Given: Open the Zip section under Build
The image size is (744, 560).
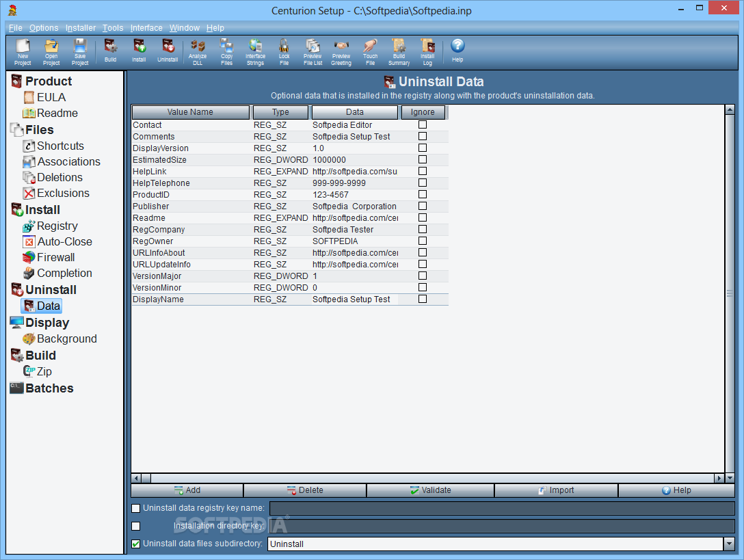Looking at the screenshot, I should click(x=38, y=371).
